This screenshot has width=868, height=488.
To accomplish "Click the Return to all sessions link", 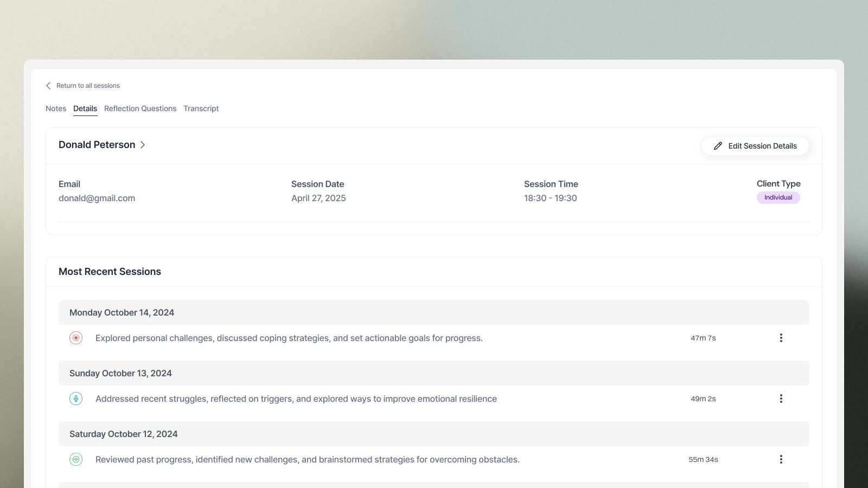I will [88, 85].
